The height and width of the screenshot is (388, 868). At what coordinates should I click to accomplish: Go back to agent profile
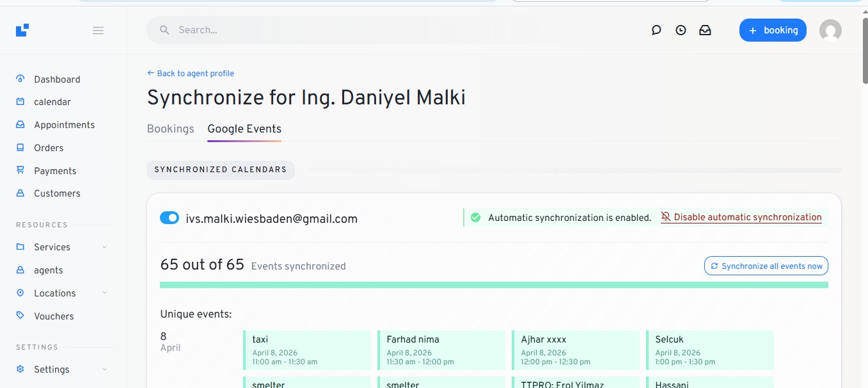point(191,74)
